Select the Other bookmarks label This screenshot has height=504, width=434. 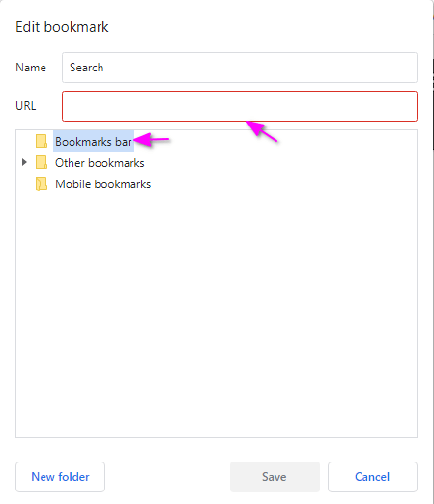tap(100, 163)
